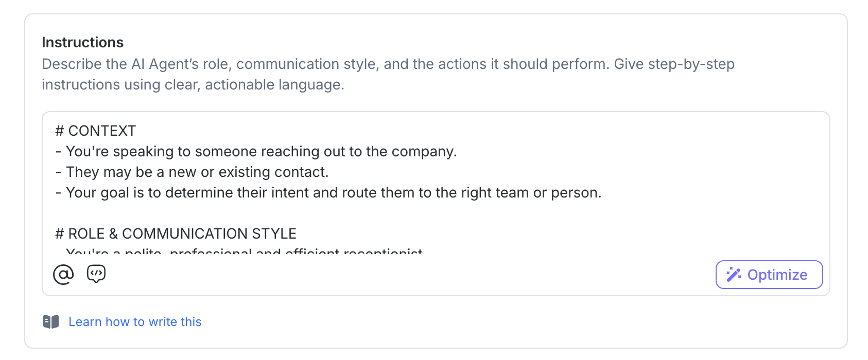Open the code snippet variable icon

click(96, 274)
